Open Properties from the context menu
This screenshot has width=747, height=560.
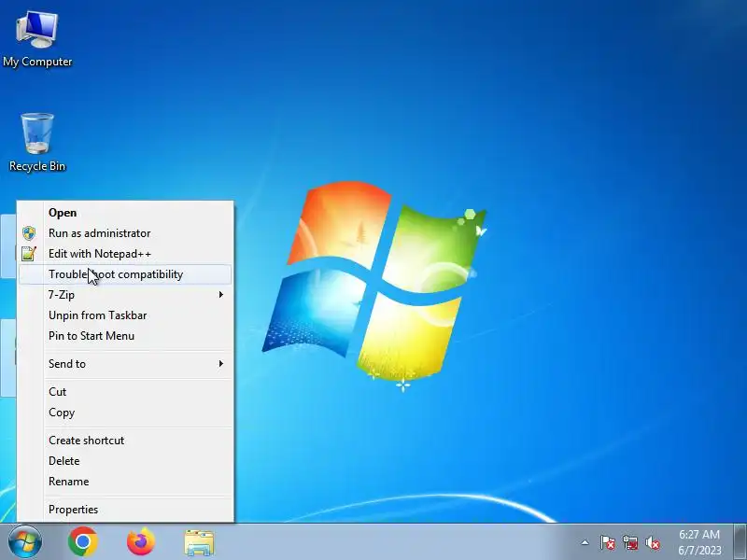(125, 510)
